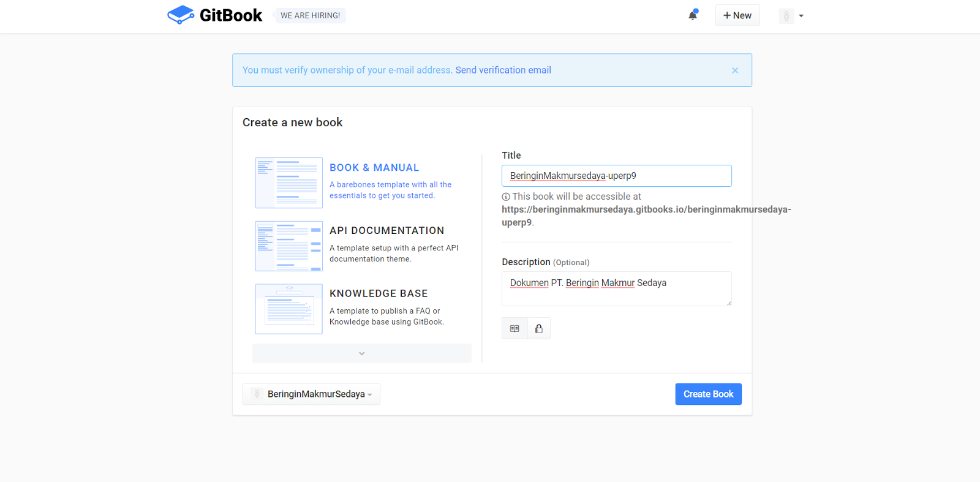Click the GitBook wordmark text

(231, 15)
